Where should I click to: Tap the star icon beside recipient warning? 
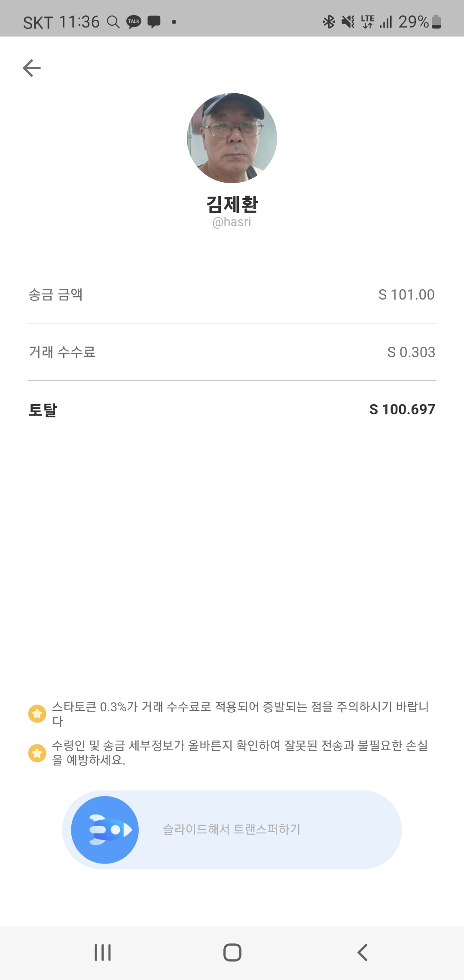[x=37, y=753]
